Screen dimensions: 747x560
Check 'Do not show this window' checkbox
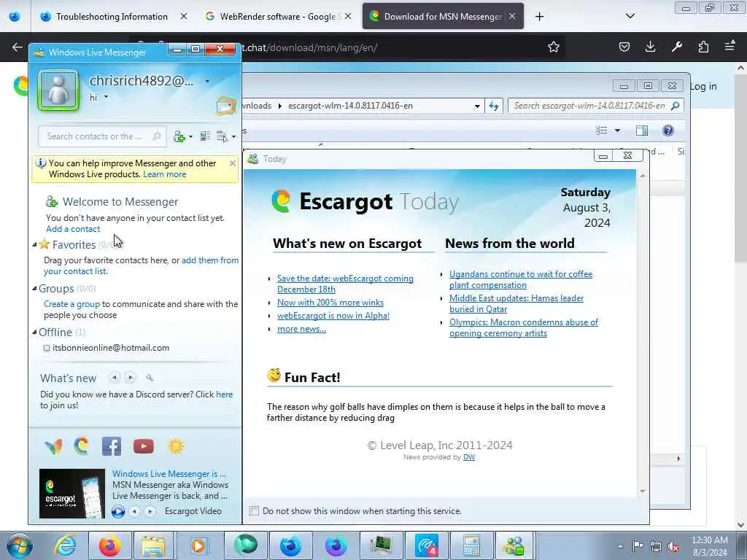(x=254, y=511)
